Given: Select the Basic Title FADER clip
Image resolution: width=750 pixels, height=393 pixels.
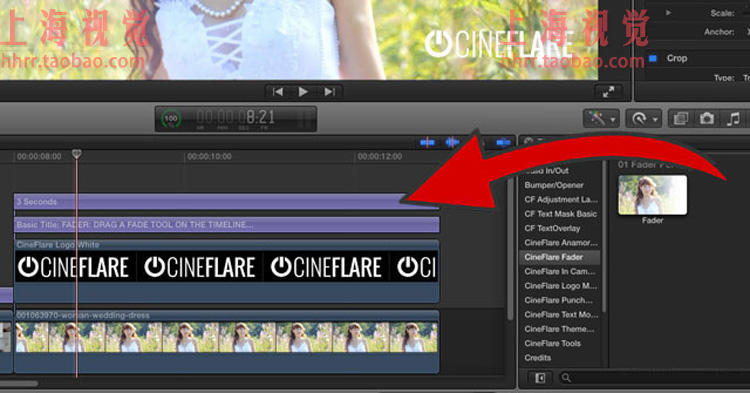Looking at the screenshot, I should tap(226, 225).
